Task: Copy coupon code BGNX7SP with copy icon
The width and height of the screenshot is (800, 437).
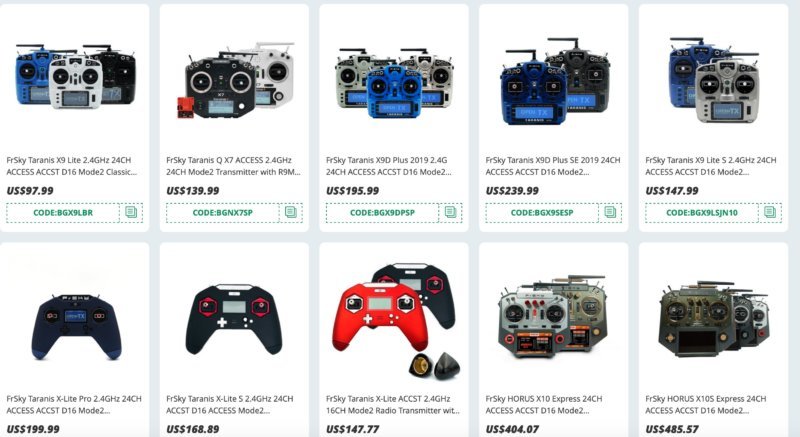Action: pyautogui.click(x=291, y=212)
